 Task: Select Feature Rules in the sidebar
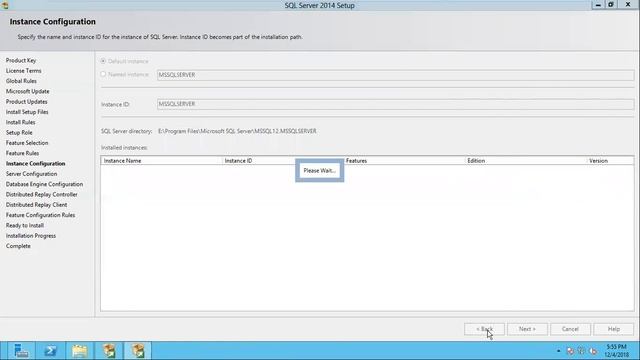pyautogui.click(x=22, y=153)
